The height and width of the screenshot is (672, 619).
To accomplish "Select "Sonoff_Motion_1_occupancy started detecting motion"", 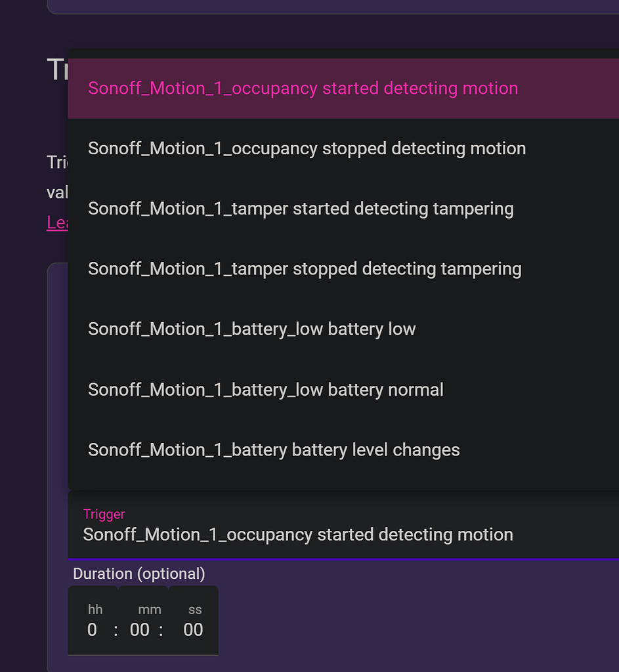I will click(x=302, y=88).
